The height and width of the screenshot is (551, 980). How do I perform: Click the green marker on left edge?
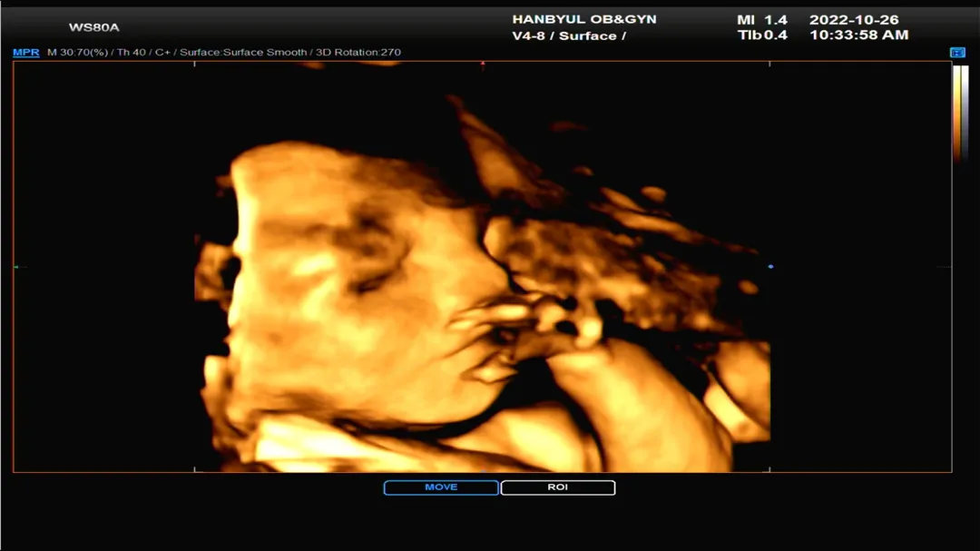17,267
